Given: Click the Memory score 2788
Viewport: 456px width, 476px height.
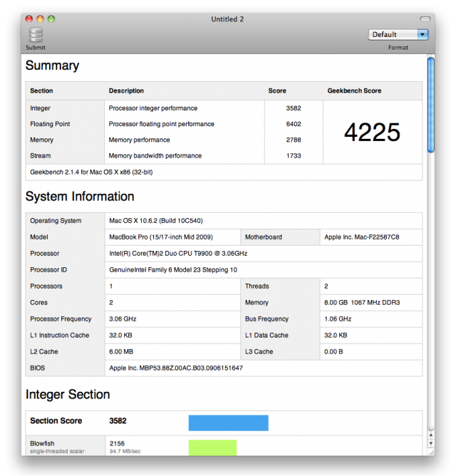Looking at the screenshot, I should [x=294, y=140].
